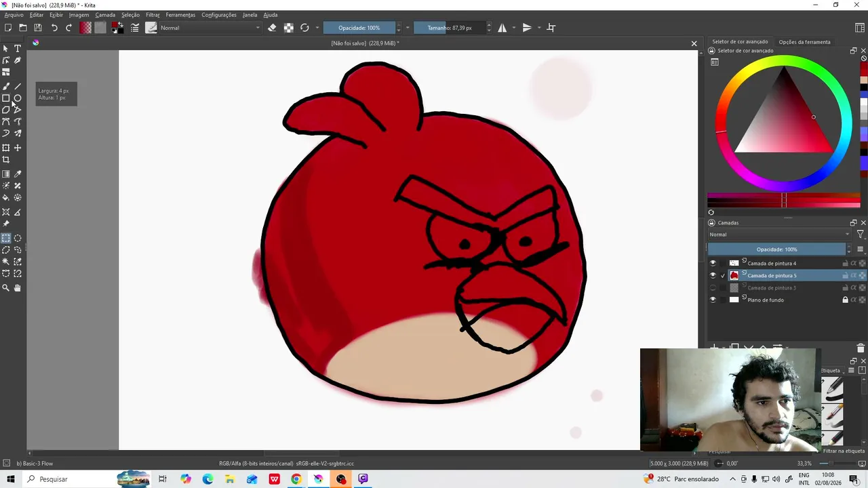Expand the brush reload options arrow
This screenshot has width=868, height=488.
point(317,28)
